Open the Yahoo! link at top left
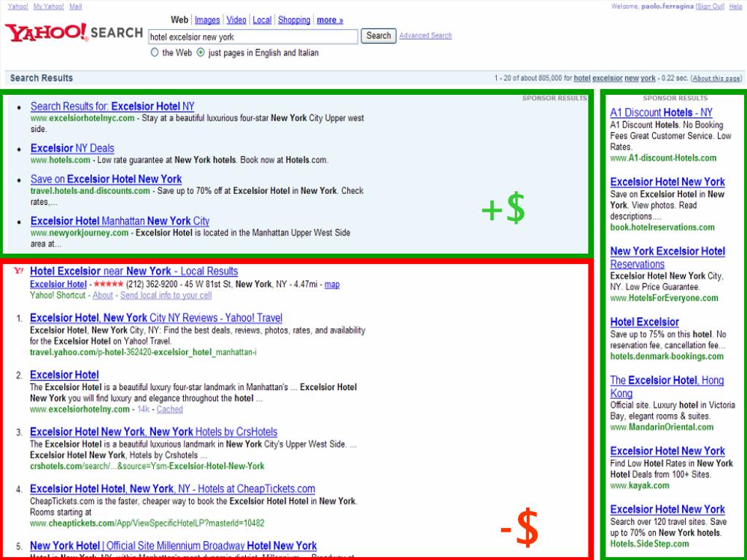The width and height of the screenshot is (747, 560). (18, 7)
